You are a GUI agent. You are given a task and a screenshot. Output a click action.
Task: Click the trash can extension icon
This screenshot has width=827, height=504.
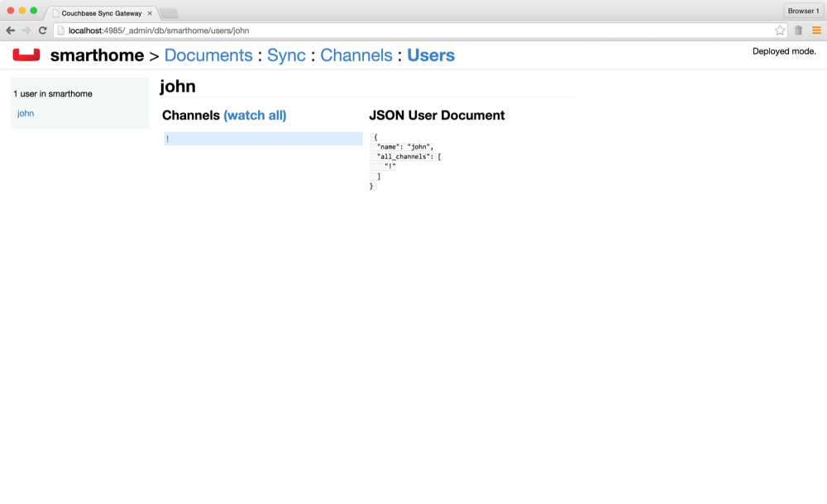(x=798, y=31)
